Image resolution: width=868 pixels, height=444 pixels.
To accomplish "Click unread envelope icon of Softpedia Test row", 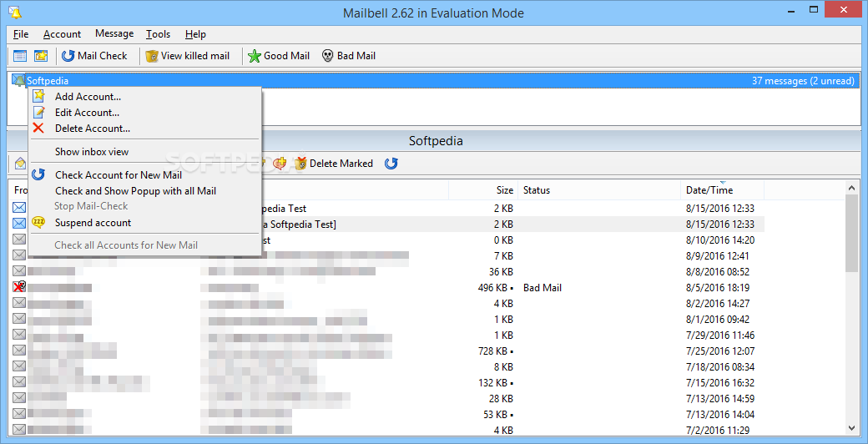I will (x=19, y=208).
